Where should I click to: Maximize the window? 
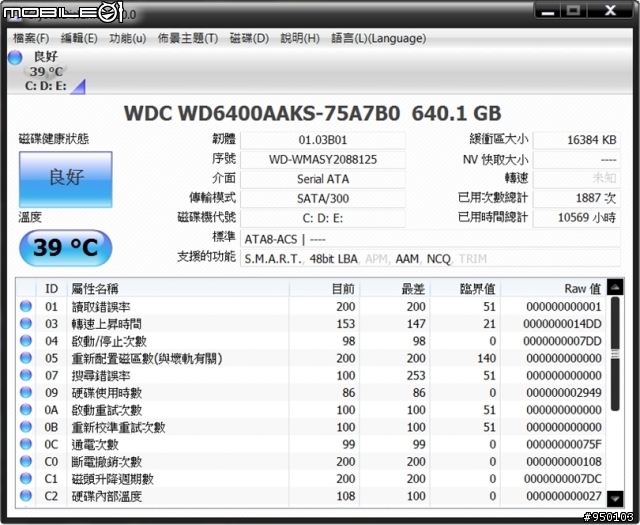pos(573,10)
